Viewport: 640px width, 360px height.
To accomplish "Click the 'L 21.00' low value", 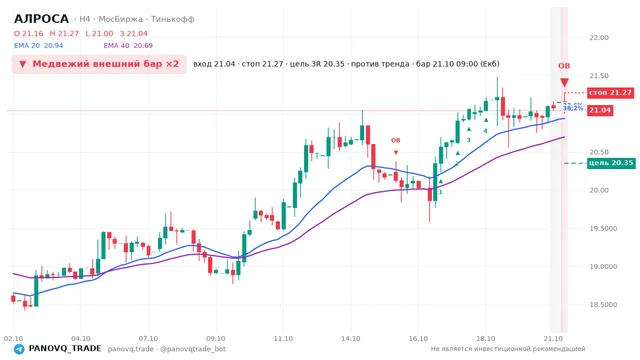I will point(99,33).
